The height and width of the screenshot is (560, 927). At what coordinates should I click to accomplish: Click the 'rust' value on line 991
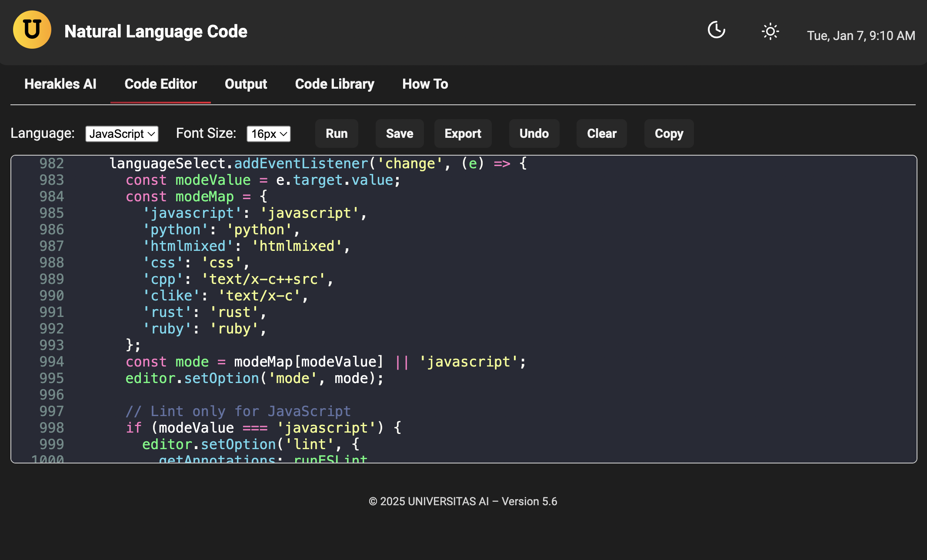(234, 312)
